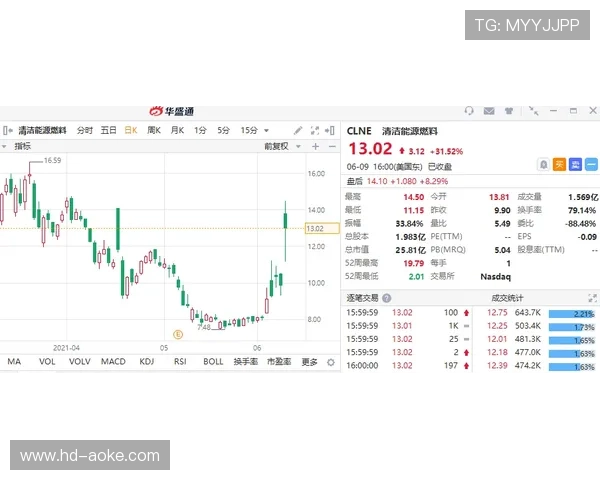This screenshot has height=480, width=600.
Task: Toggle the BOLL indicator
Action: point(213,362)
